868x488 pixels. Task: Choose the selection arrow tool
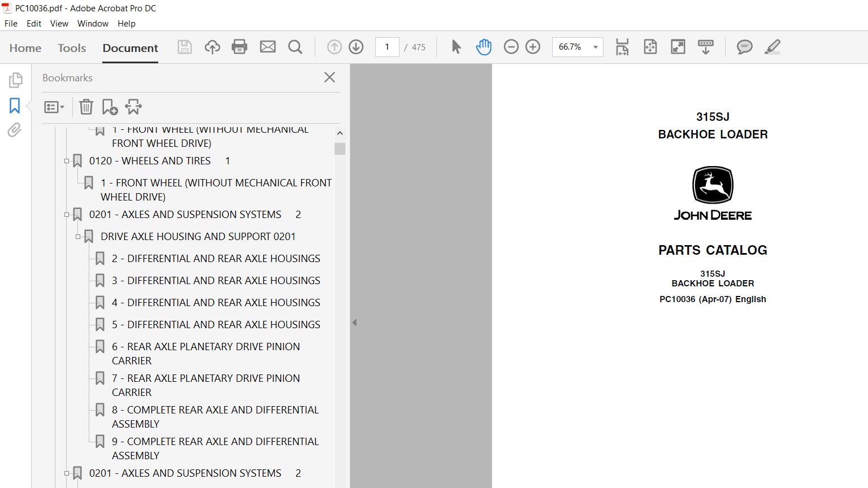point(456,47)
